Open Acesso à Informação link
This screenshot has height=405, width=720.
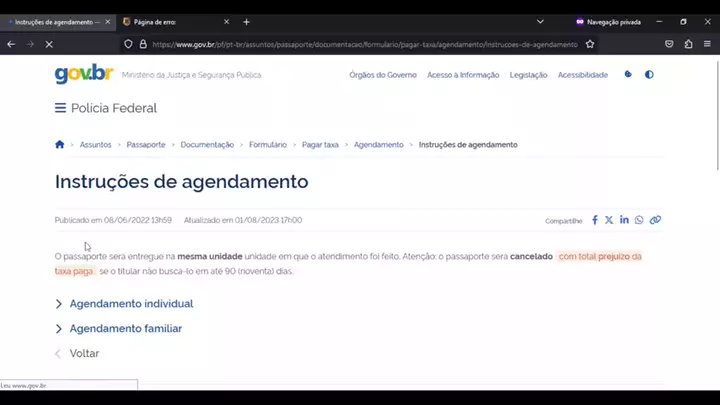(462, 75)
